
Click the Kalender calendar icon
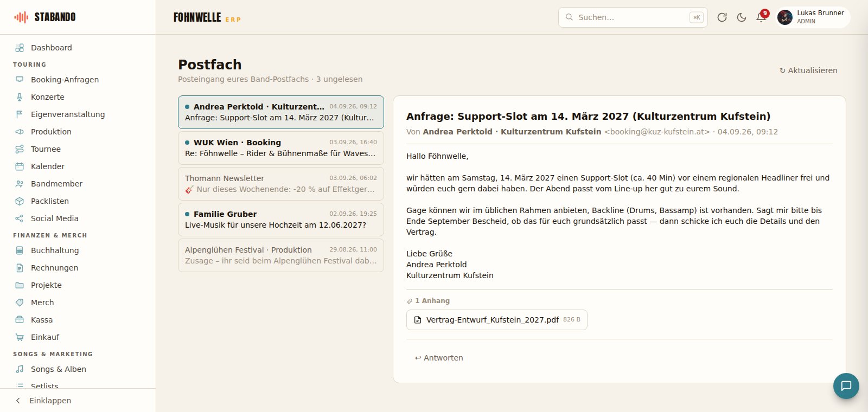coord(20,166)
